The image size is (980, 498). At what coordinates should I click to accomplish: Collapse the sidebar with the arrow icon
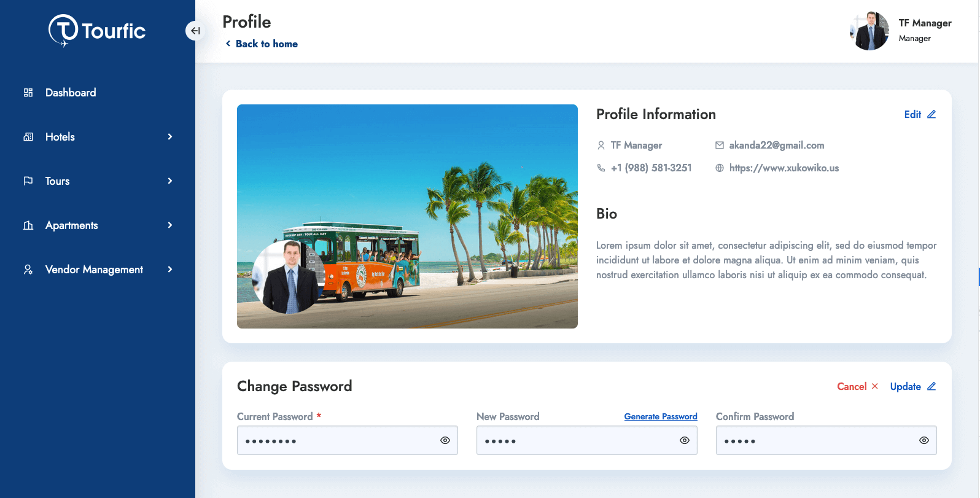coord(195,31)
